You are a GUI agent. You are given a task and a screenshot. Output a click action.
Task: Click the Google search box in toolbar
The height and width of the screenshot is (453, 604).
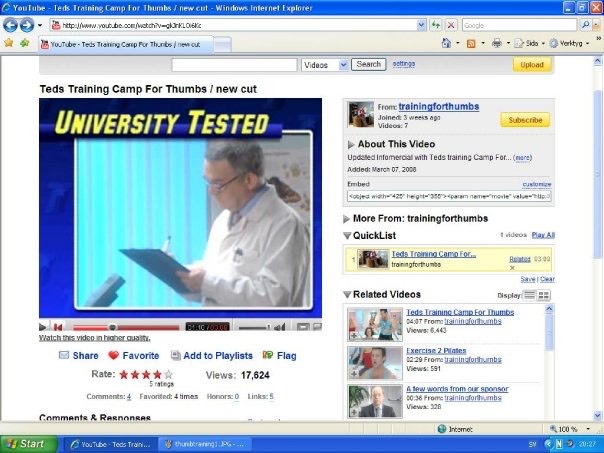(x=519, y=25)
